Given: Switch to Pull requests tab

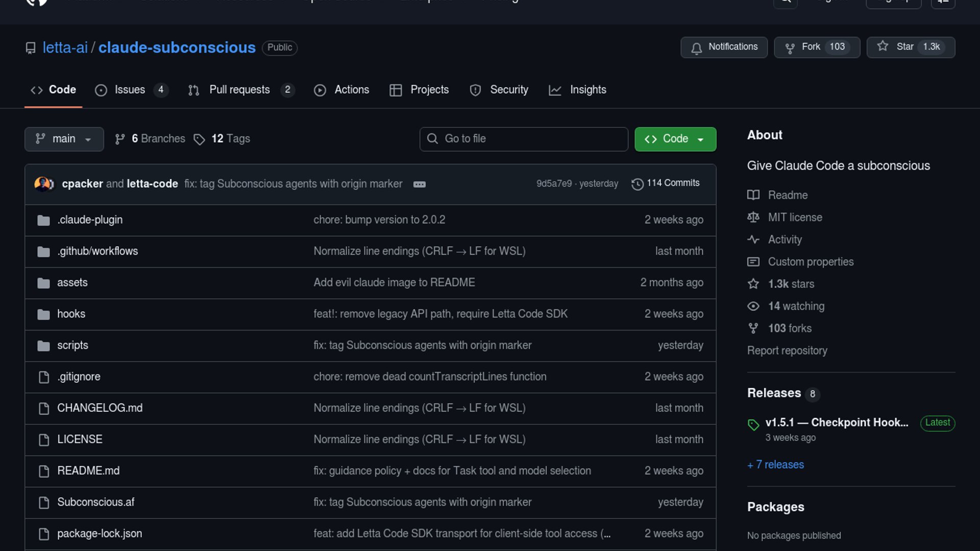Looking at the screenshot, I should [239, 90].
